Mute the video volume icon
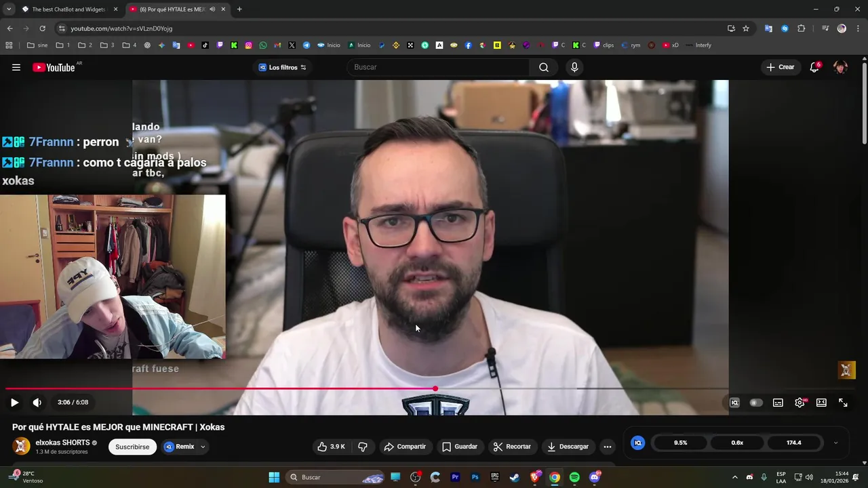This screenshot has width=868, height=488. pyautogui.click(x=37, y=402)
